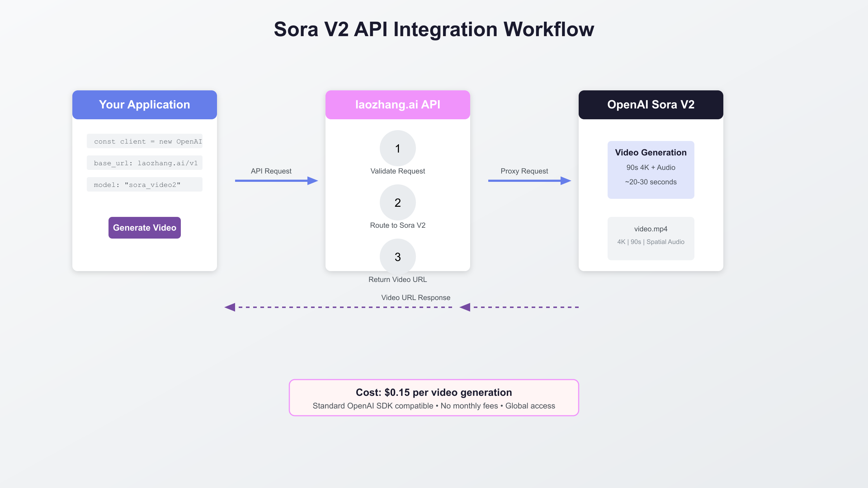
Task: Click the blue API Request arrow
Action: click(276, 180)
